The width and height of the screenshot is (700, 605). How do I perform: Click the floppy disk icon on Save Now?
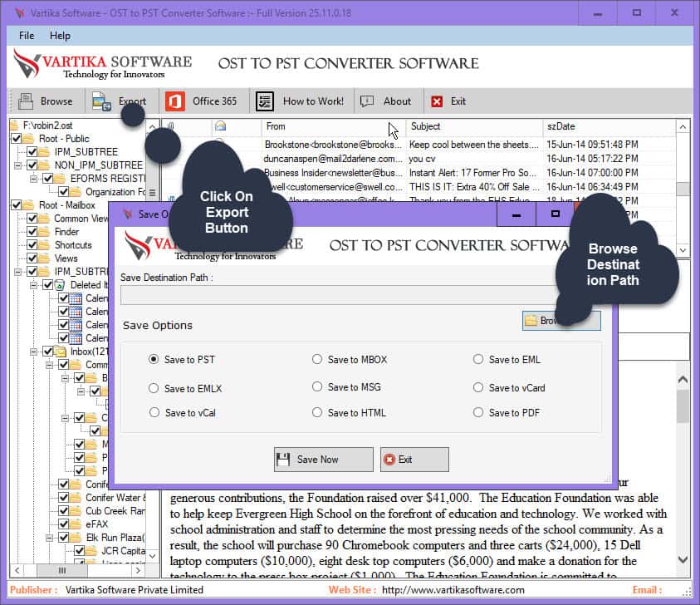[283, 460]
